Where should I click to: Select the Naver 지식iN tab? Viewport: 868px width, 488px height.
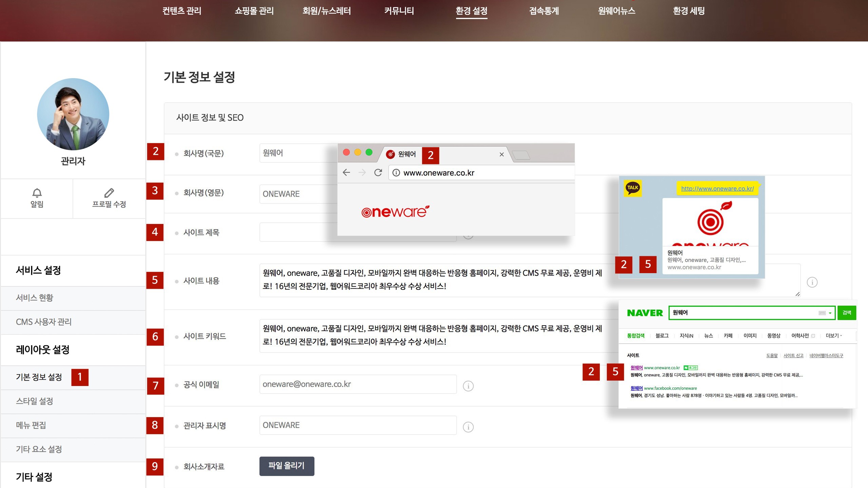686,335
